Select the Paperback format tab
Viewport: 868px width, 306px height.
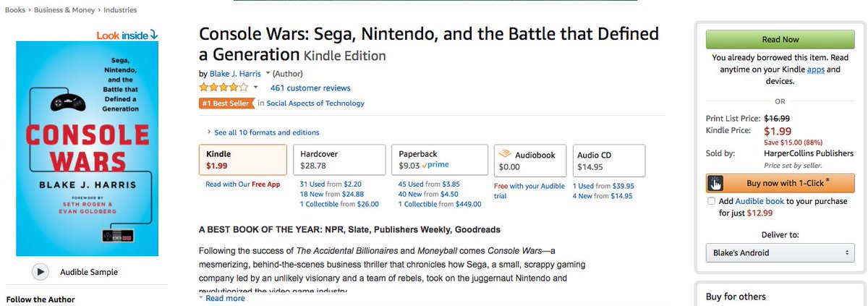click(440, 160)
